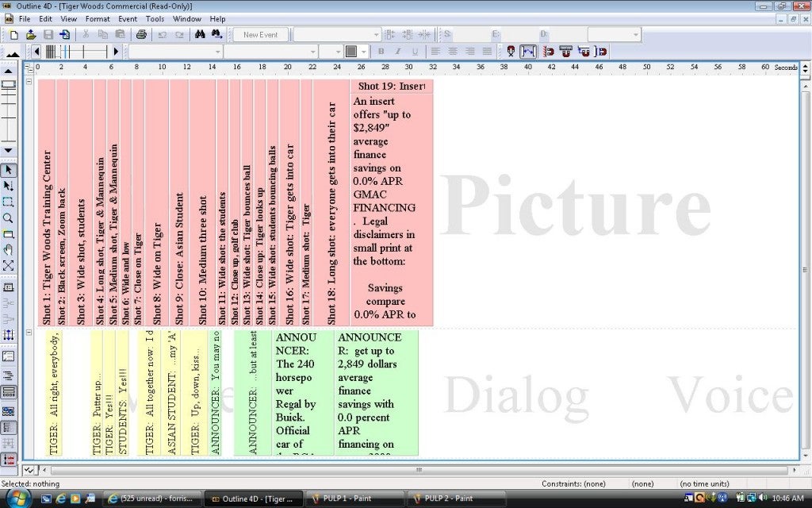Click the Save disk icon

tap(48, 35)
